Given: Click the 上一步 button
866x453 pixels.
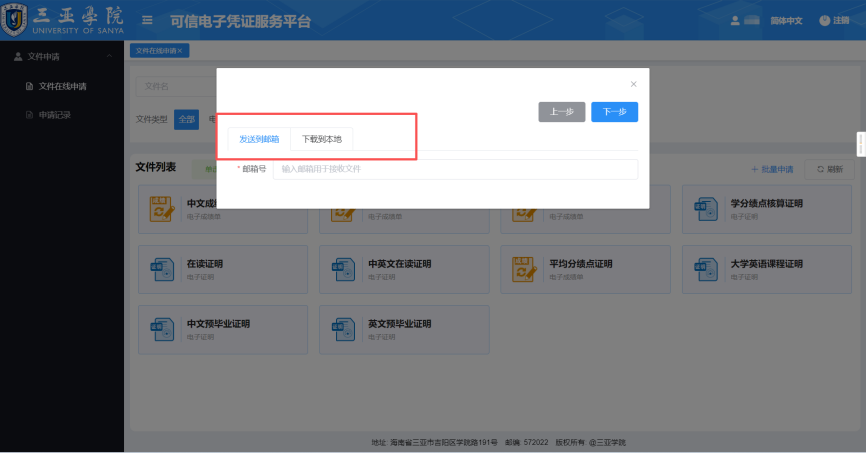Looking at the screenshot, I should (x=561, y=112).
